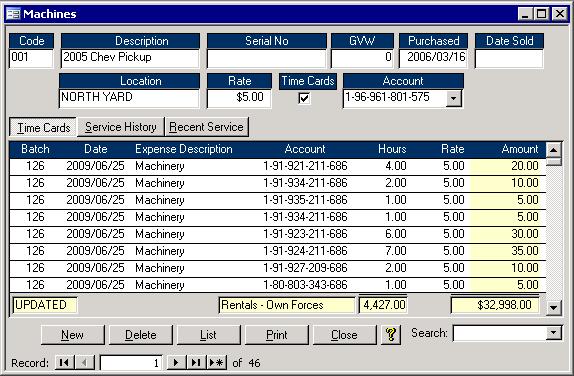Click the record number box
The width and height of the screenshot is (574, 376).
click(x=131, y=363)
